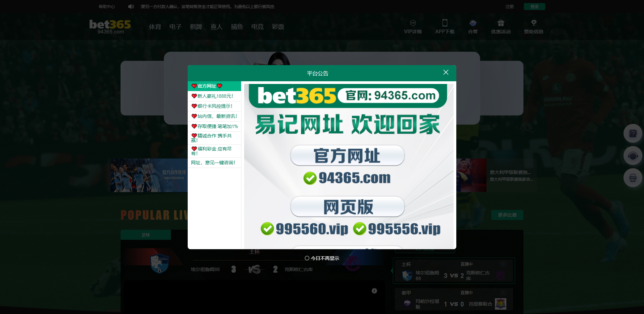
Task: Open customer service headset floating icon
Action: pos(633,155)
